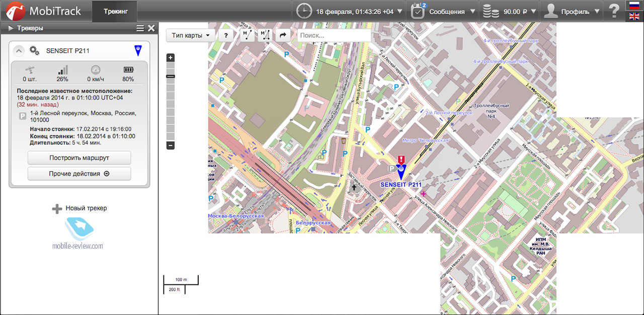Click the tracker name SENSEIT P211 in panel
Viewport: 644px width, 315px height.
[68, 50]
